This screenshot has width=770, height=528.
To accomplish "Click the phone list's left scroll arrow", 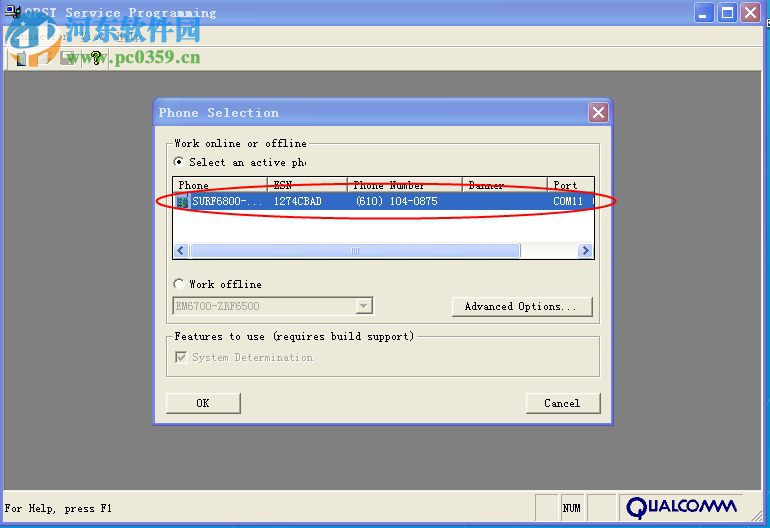I will point(181,251).
